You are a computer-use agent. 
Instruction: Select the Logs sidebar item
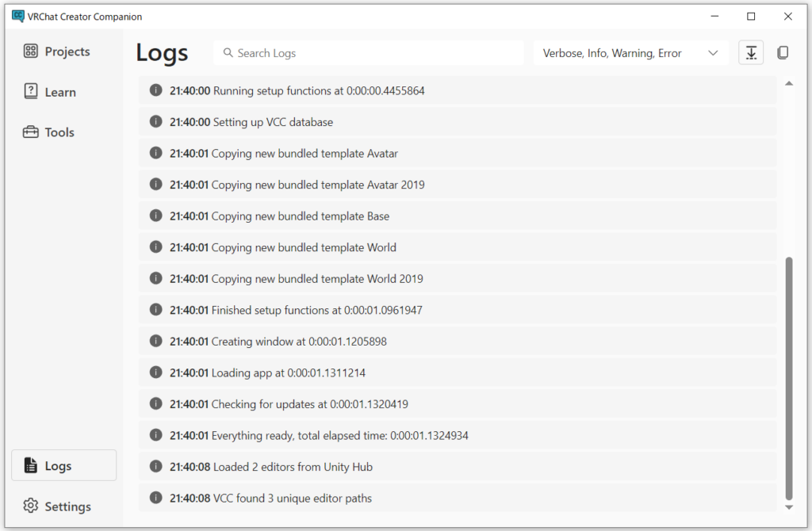[63, 465]
